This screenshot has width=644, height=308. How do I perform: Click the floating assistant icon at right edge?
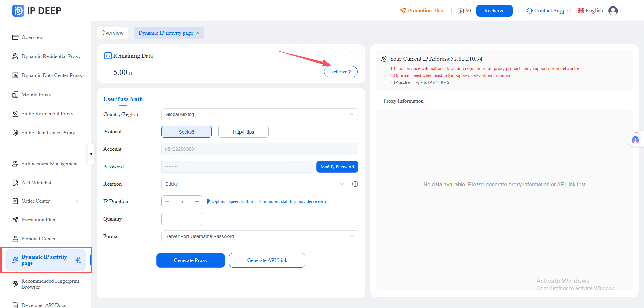point(635,139)
